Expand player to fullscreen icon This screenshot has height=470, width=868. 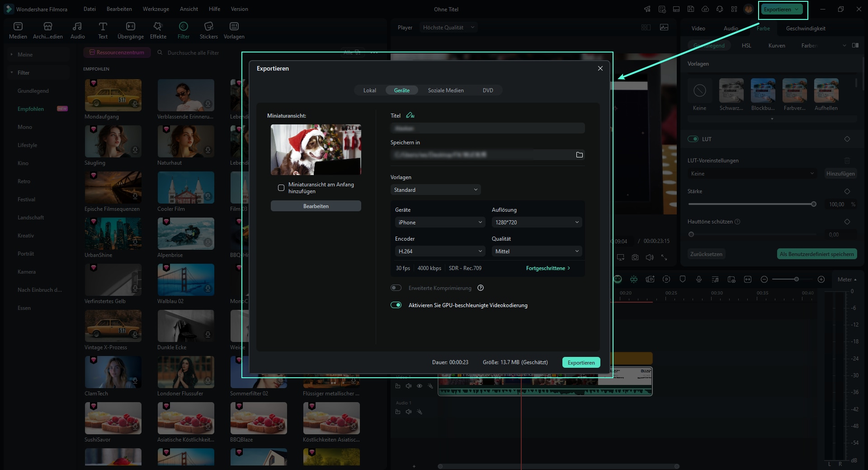point(664,257)
